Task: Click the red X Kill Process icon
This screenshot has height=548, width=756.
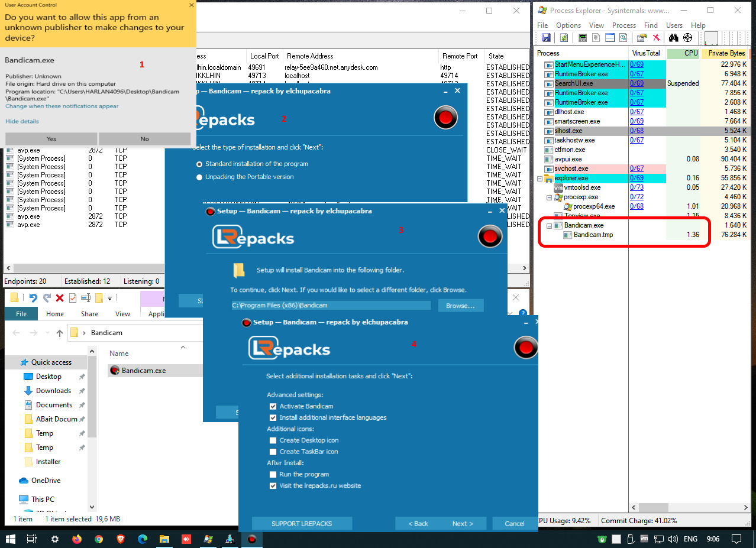Action: [656, 38]
